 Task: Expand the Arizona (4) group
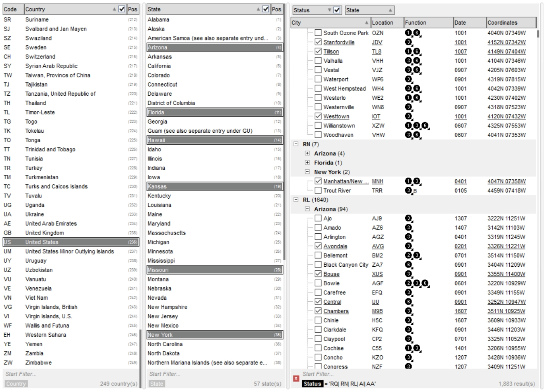coord(307,153)
